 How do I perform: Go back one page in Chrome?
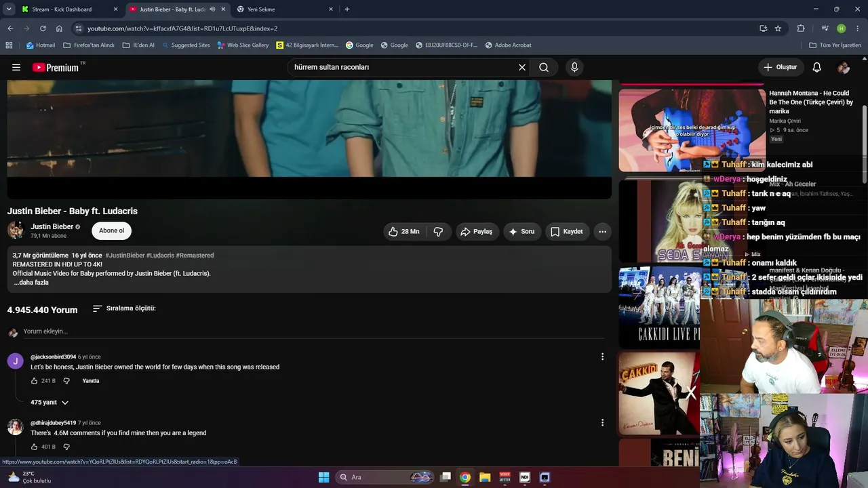(x=10, y=28)
